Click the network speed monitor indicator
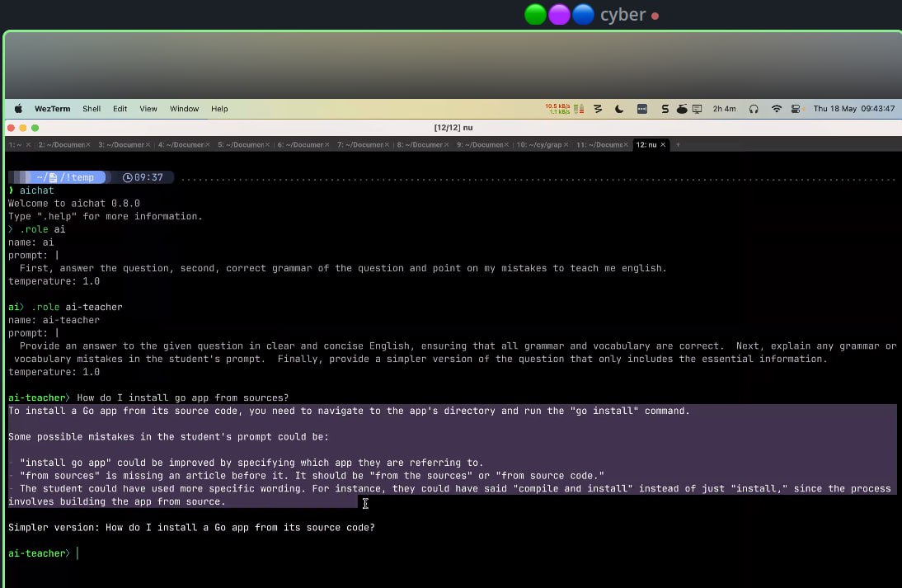The width and height of the screenshot is (902, 588). (x=557, y=109)
